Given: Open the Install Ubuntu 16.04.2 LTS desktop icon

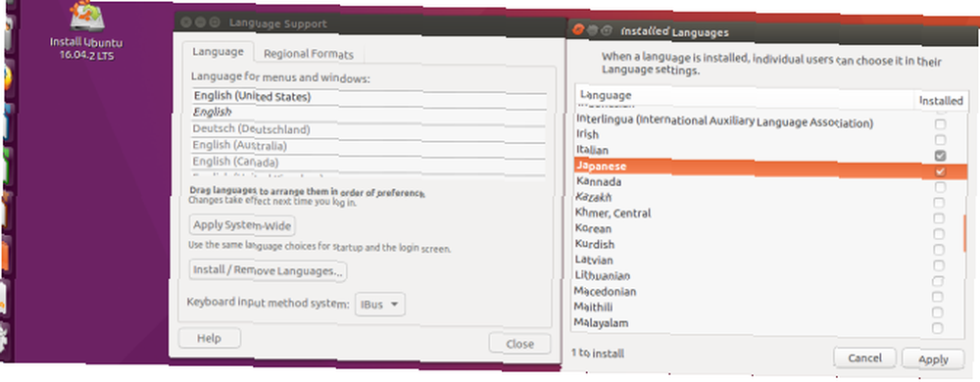Looking at the screenshot, I should coord(87,30).
